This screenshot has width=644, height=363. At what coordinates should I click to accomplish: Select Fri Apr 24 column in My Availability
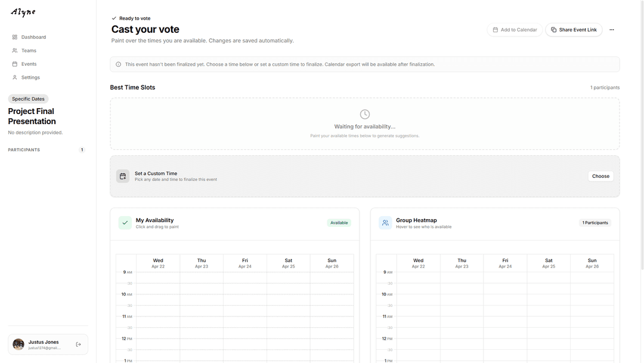(x=245, y=263)
